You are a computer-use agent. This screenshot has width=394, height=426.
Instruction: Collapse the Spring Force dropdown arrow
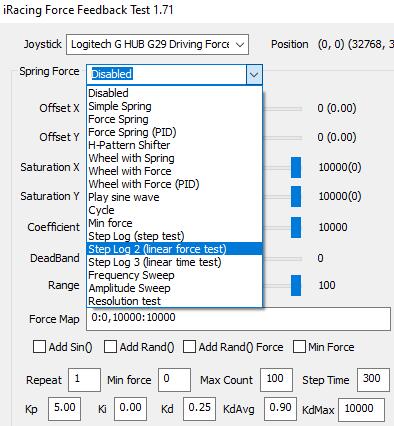(x=254, y=74)
